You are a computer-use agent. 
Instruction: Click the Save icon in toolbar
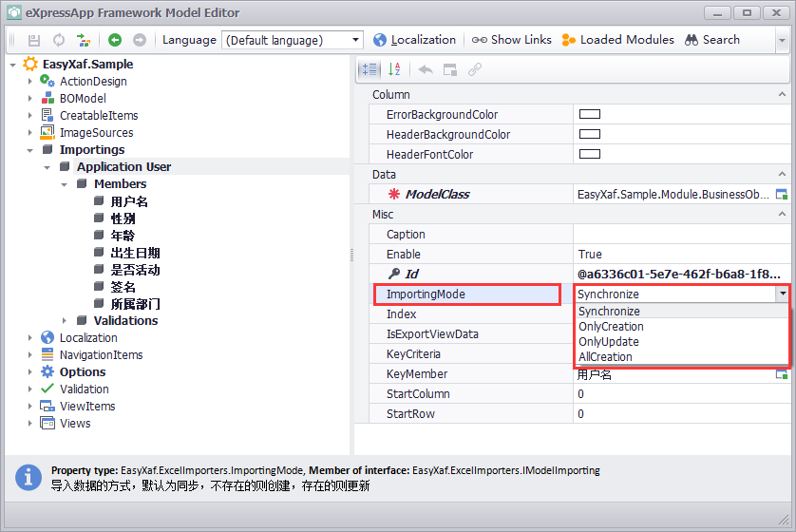pos(34,40)
